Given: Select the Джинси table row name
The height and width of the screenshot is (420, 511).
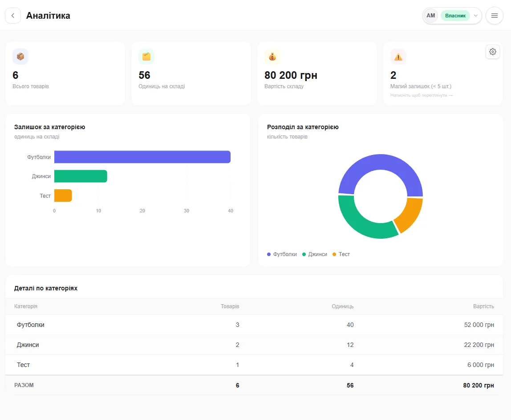Looking at the screenshot, I should pos(28,345).
